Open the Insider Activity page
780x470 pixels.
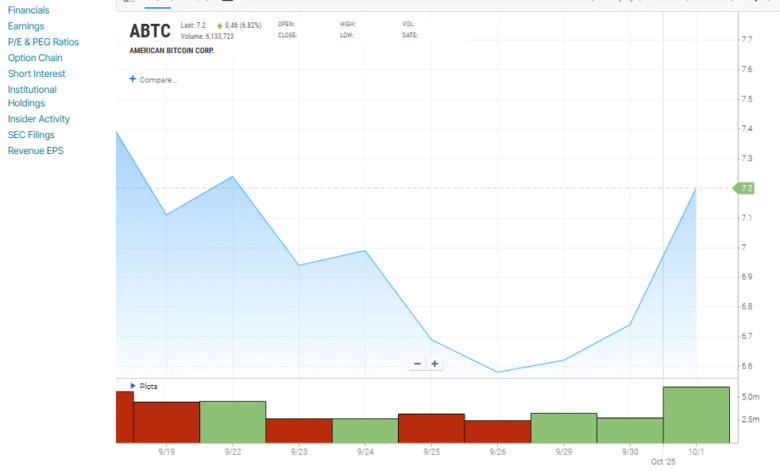point(39,119)
